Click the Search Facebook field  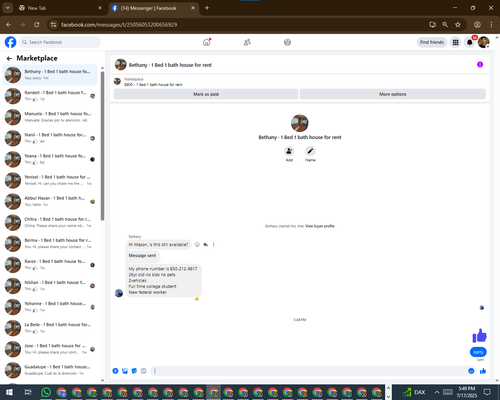point(60,42)
